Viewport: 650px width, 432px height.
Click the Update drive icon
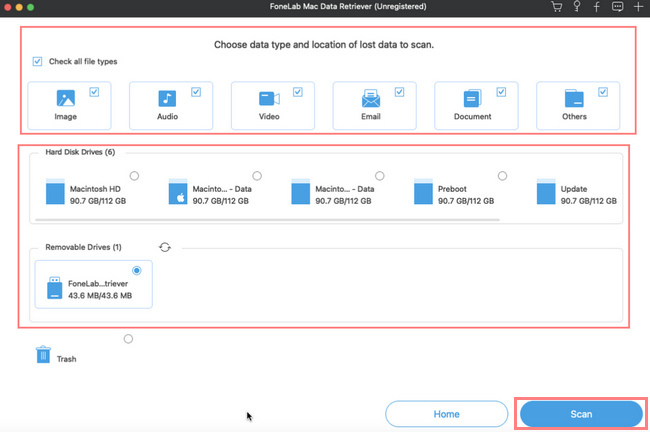click(x=546, y=192)
